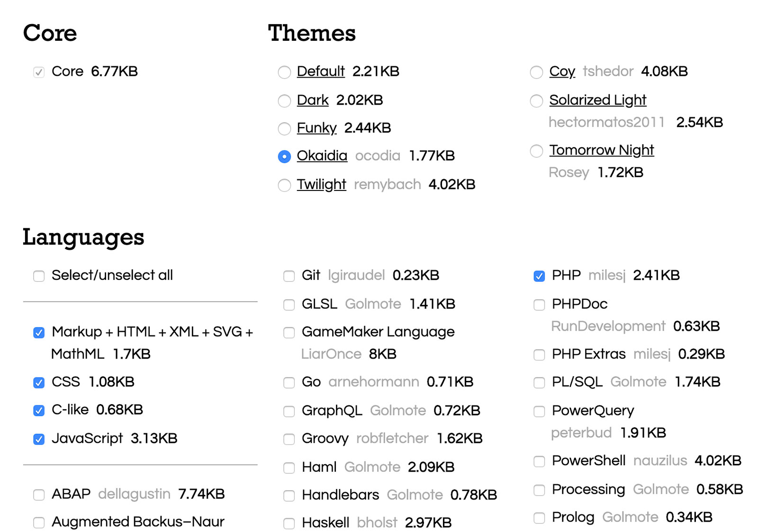Select the Funky theme option

284,128
